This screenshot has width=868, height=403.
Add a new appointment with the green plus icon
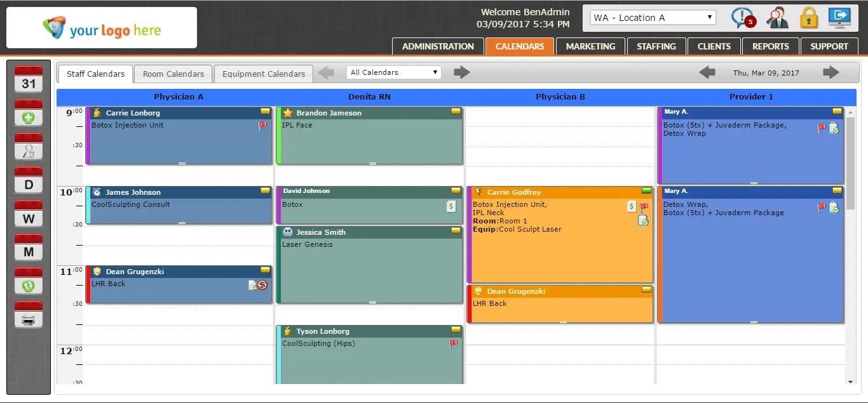point(28,112)
